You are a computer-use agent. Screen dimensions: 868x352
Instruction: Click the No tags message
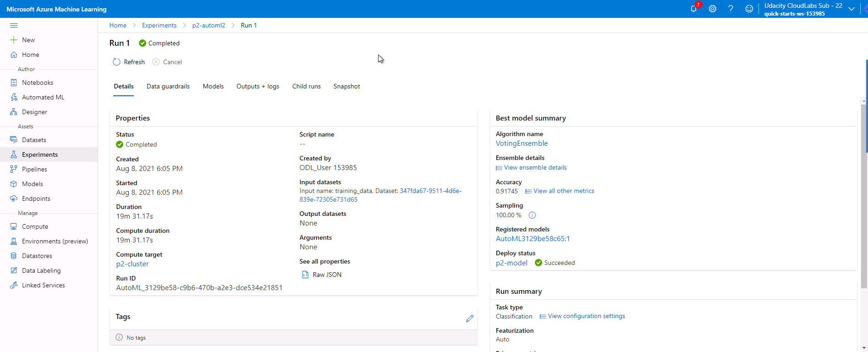pos(136,338)
